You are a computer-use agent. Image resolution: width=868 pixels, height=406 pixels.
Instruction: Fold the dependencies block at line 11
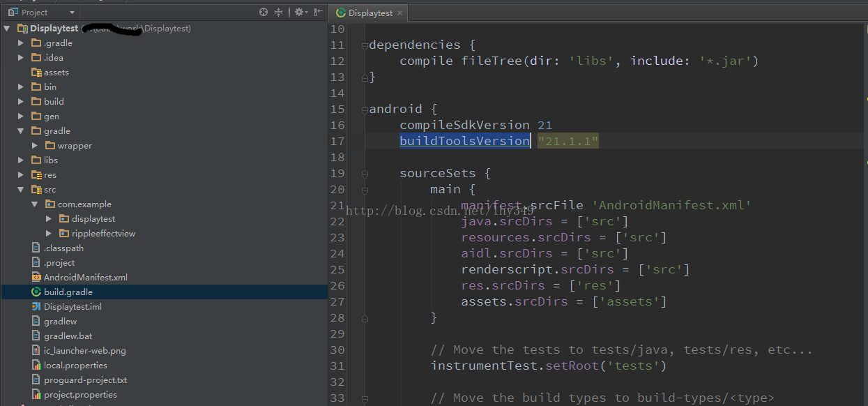364,45
